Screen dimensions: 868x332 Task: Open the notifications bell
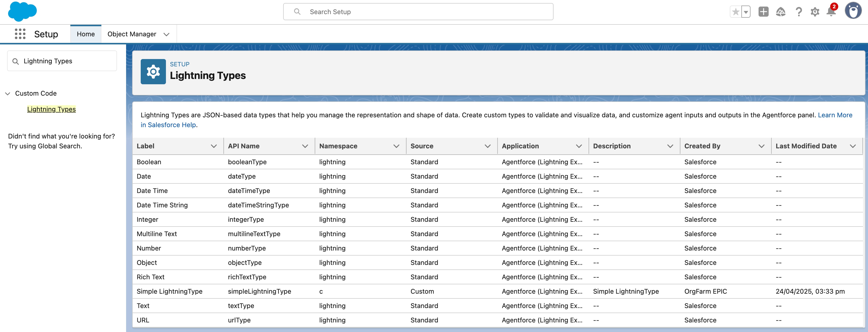[x=831, y=12]
